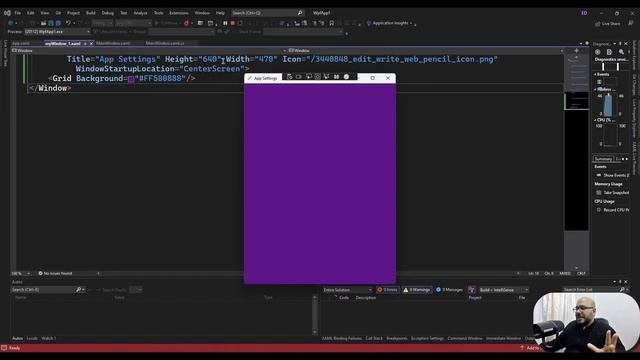This screenshot has height=360, width=640.
Task: Click the Undo arrow in the toolbar
Action: coord(68,23)
